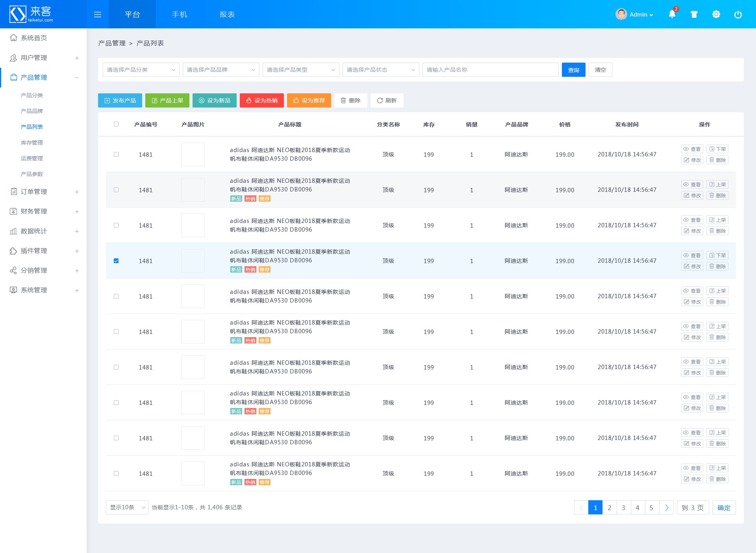
Task: Open the Admin user dropdown
Action: point(641,15)
